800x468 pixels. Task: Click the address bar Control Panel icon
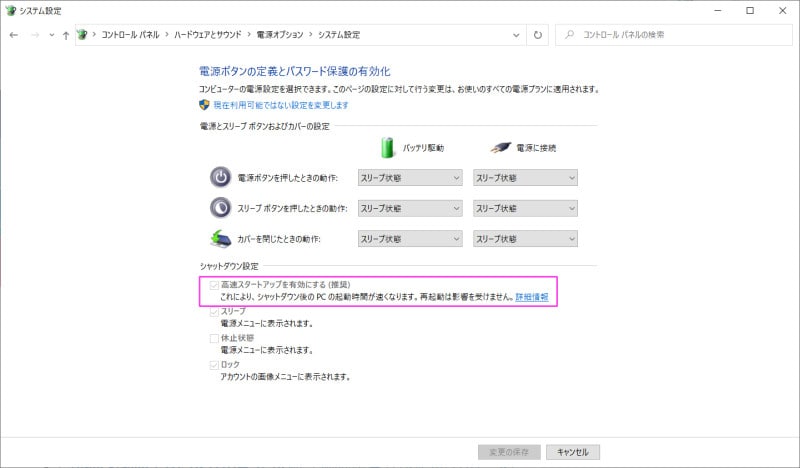click(82, 35)
